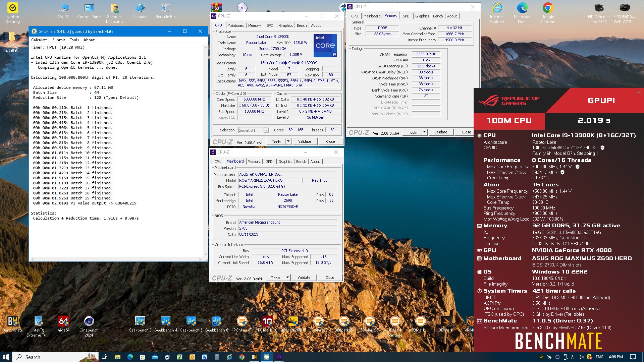
Task: Click the ROG MAXIMUS Z690 HERO model field
Action: (269, 180)
